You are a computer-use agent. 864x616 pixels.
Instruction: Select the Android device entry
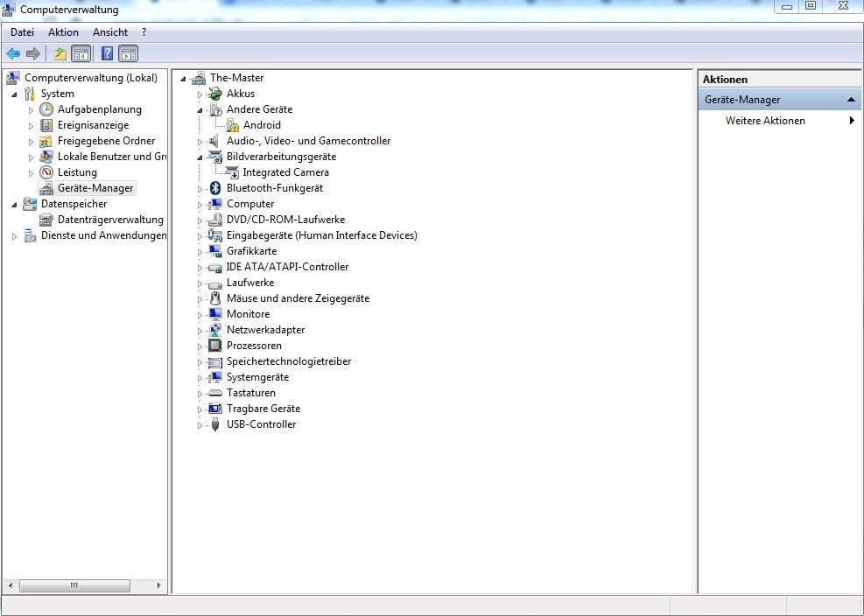coord(263,125)
